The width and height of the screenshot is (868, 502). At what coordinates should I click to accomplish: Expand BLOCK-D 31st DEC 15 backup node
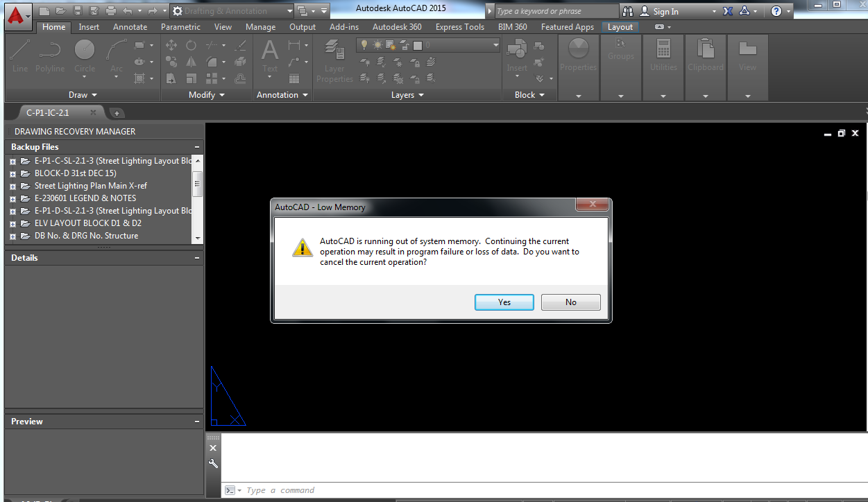click(x=12, y=174)
